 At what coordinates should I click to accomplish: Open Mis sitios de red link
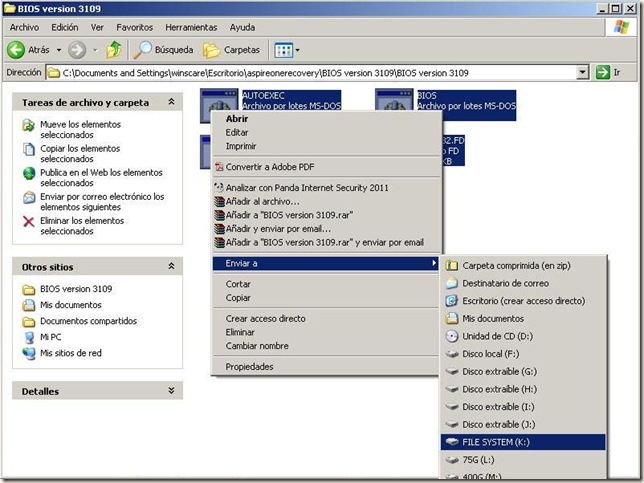tap(71, 353)
